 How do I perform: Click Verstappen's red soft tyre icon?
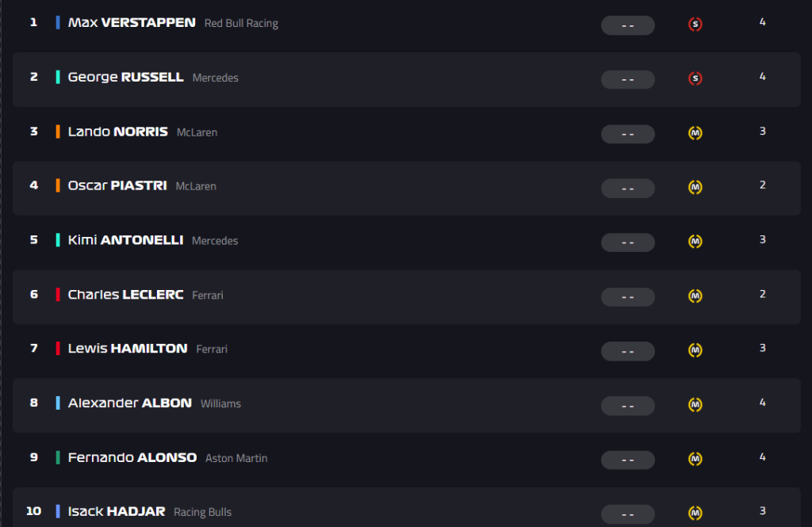(x=695, y=24)
